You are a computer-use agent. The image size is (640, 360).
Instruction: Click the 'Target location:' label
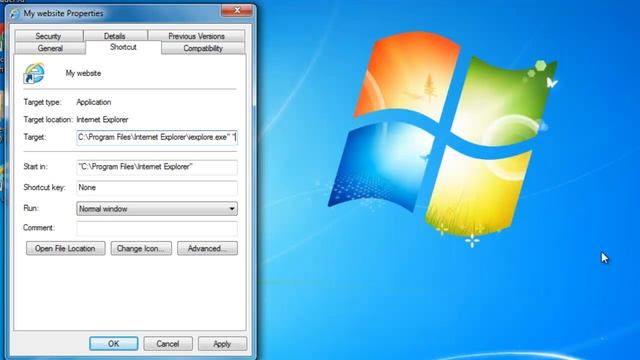click(48, 120)
